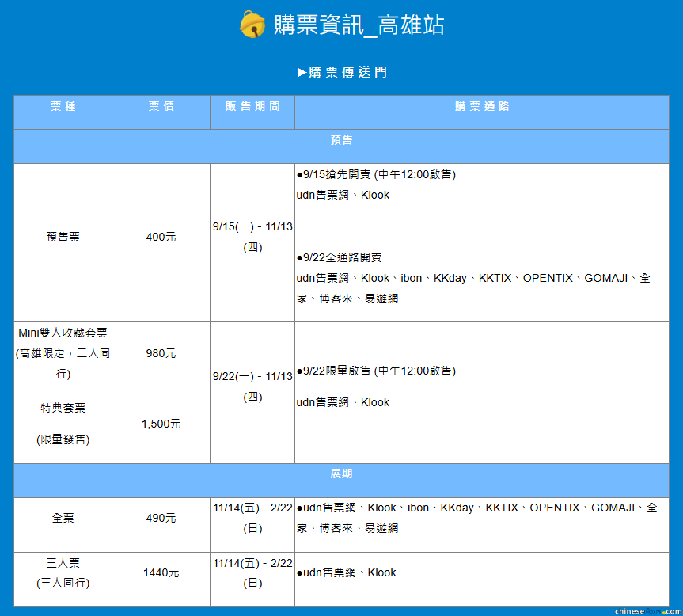Select the 票種 column header
This screenshot has height=616, width=683.
[x=63, y=107]
